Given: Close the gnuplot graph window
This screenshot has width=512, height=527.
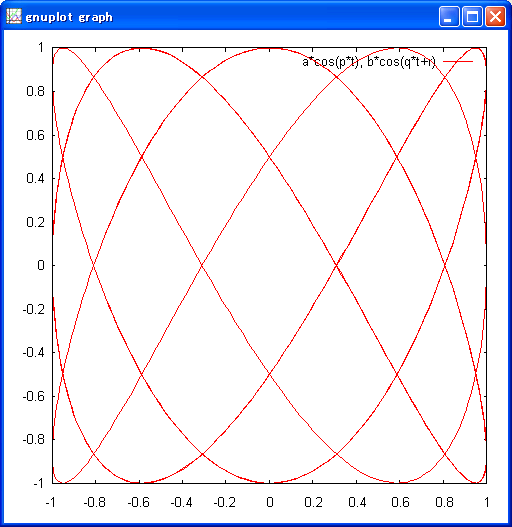Looking at the screenshot, I should (x=496, y=16).
